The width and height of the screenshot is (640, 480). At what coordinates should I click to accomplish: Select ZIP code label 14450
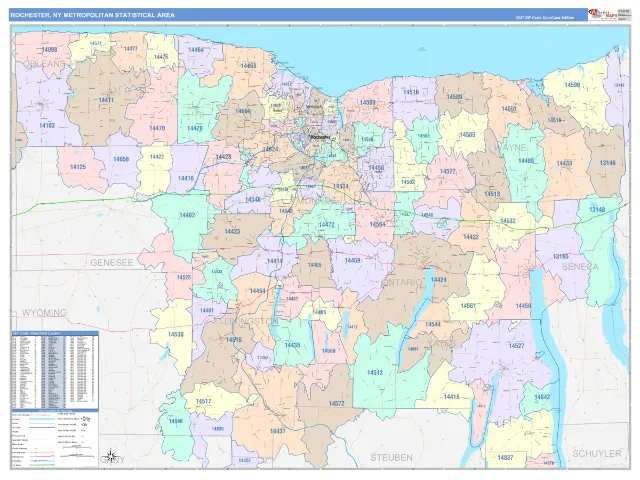(x=376, y=168)
